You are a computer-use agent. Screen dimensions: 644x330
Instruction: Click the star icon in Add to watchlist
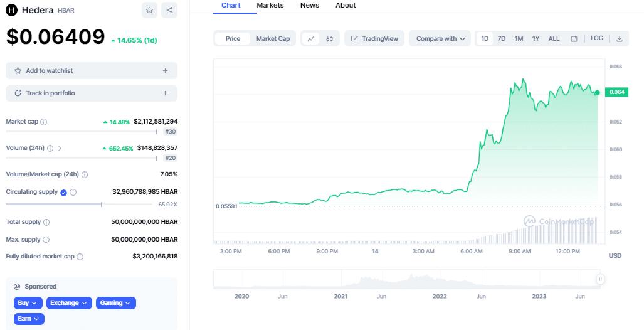18,71
